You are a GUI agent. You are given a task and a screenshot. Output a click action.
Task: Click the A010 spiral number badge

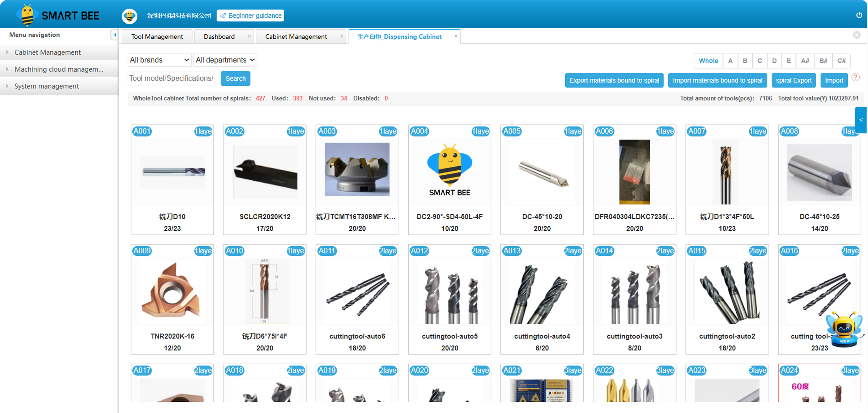coord(234,251)
